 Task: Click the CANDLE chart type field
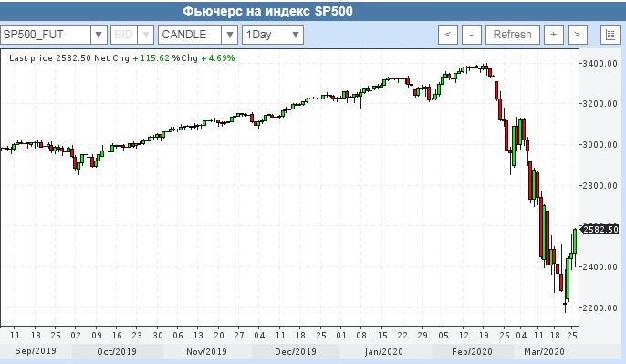(190, 35)
